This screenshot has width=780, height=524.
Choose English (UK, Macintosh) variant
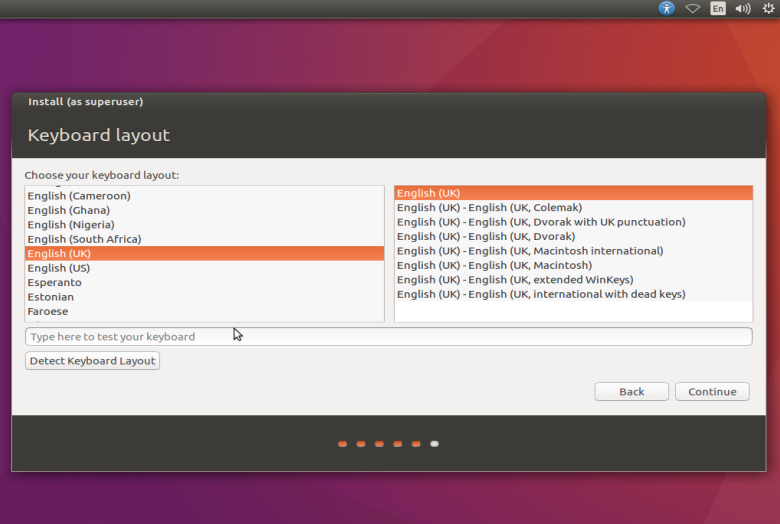pyautogui.click(x=574, y=265)
